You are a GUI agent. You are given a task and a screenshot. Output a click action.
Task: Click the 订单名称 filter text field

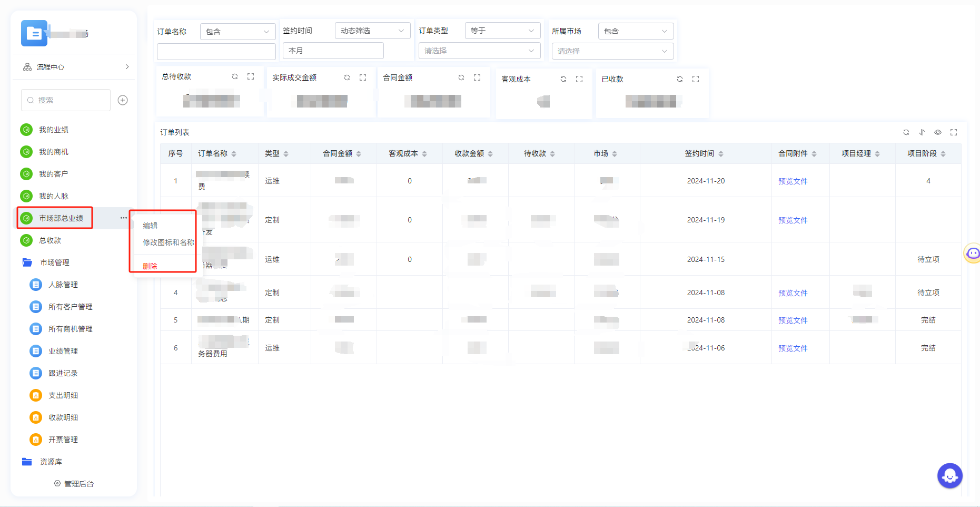click(216, 51)
